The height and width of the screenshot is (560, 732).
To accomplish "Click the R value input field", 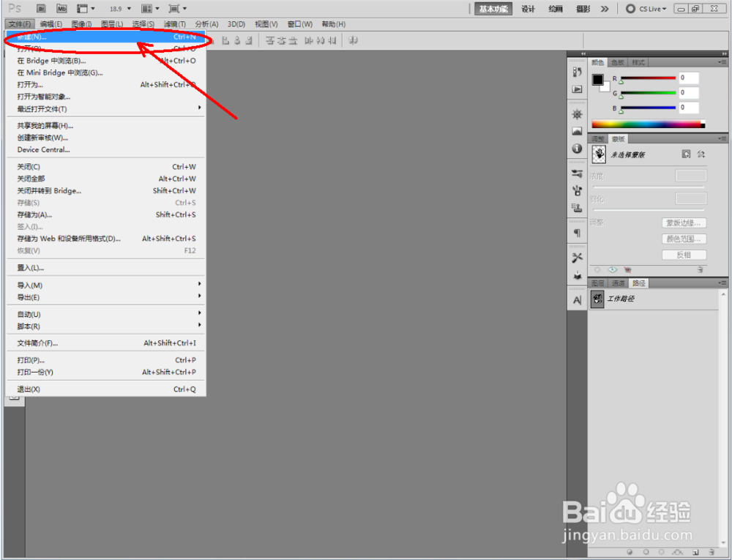I will tap(689, 78).
